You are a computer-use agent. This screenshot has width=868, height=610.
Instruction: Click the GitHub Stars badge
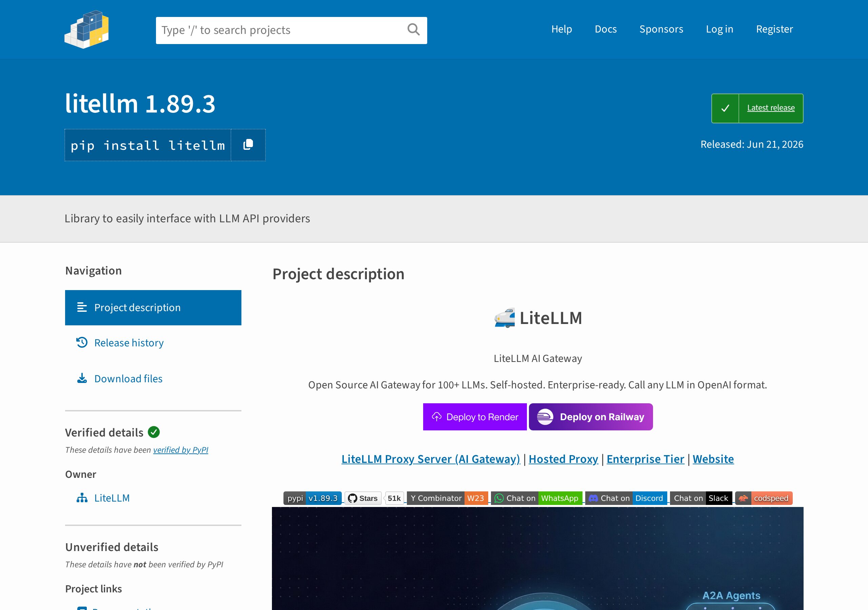point(363,498)
